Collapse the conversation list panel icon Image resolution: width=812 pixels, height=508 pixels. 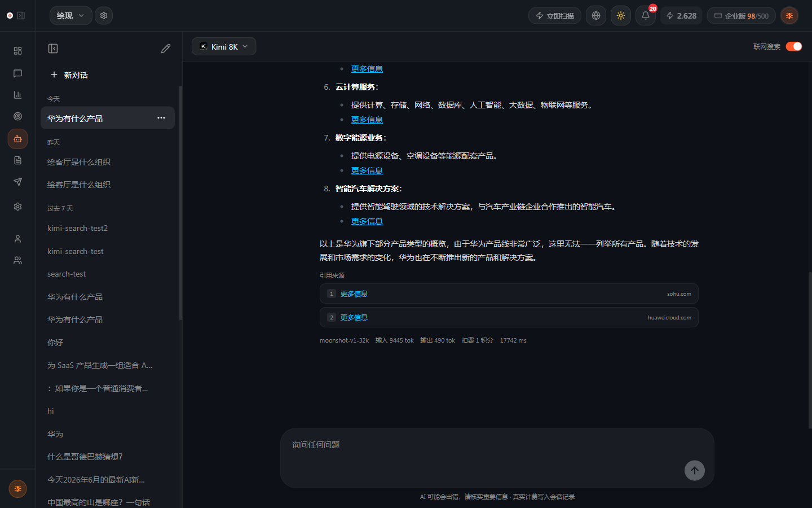[x=53, y=49]
